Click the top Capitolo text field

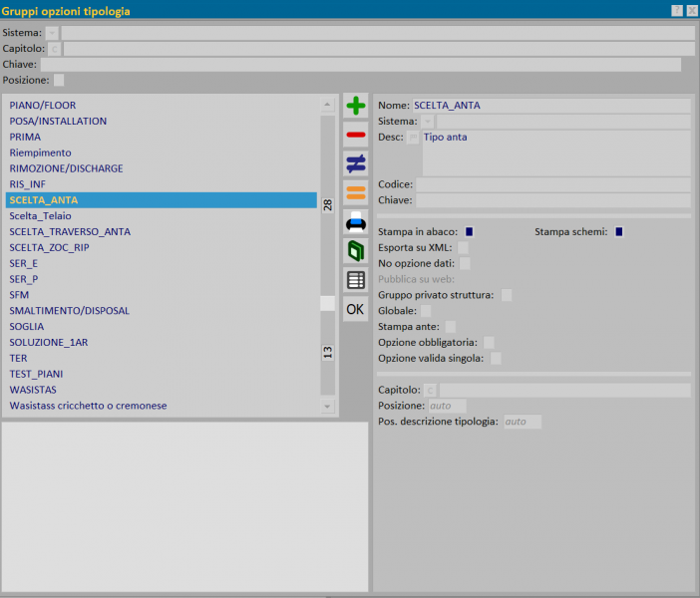tap(379, 49)
